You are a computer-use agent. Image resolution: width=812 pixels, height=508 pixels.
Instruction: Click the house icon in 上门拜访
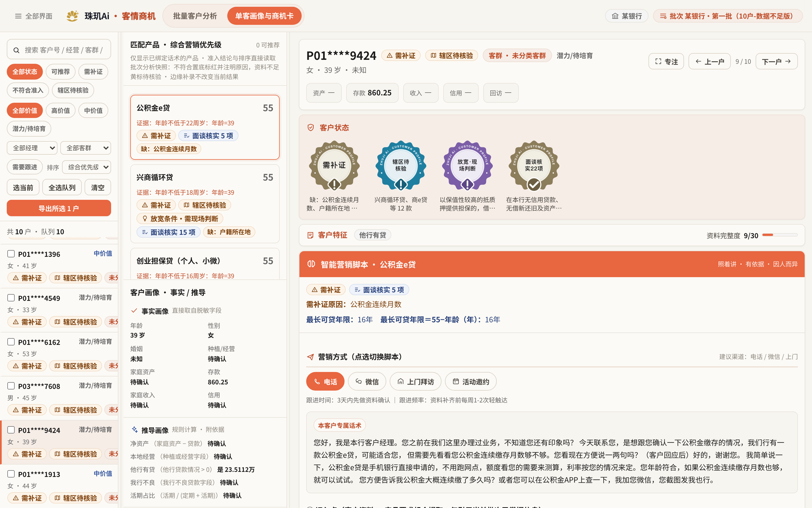pyautogui.click(x=400, y=381)
